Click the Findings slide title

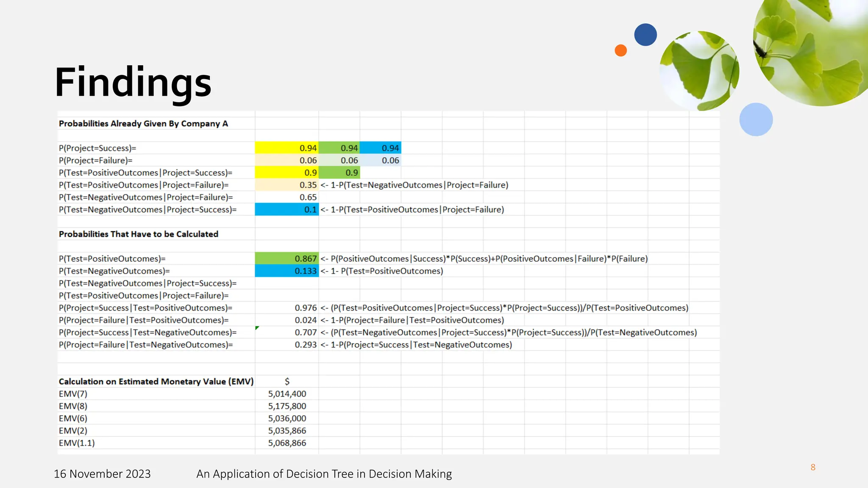point(133,82)
